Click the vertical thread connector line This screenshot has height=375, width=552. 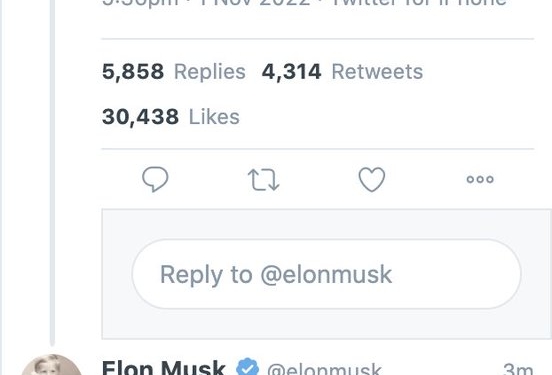point(52,173)
